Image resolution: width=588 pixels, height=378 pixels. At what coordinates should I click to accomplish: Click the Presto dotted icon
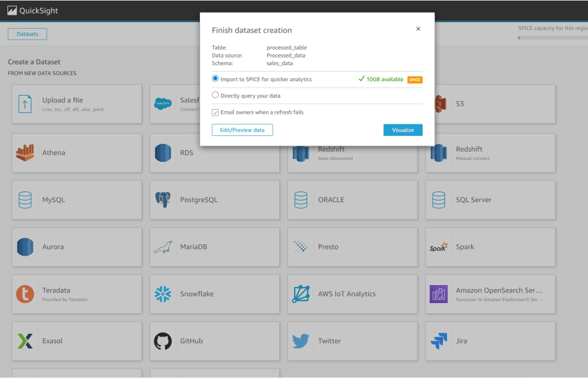tap(301, 247)
